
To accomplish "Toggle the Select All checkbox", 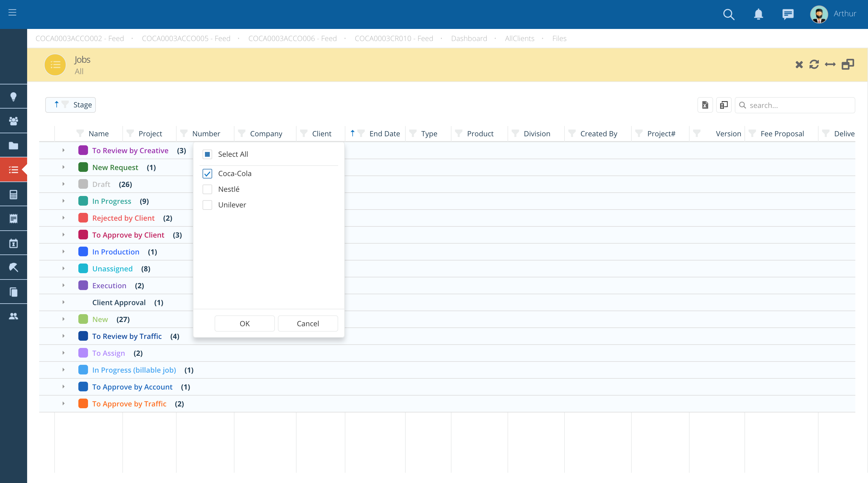I will [207, 154].
